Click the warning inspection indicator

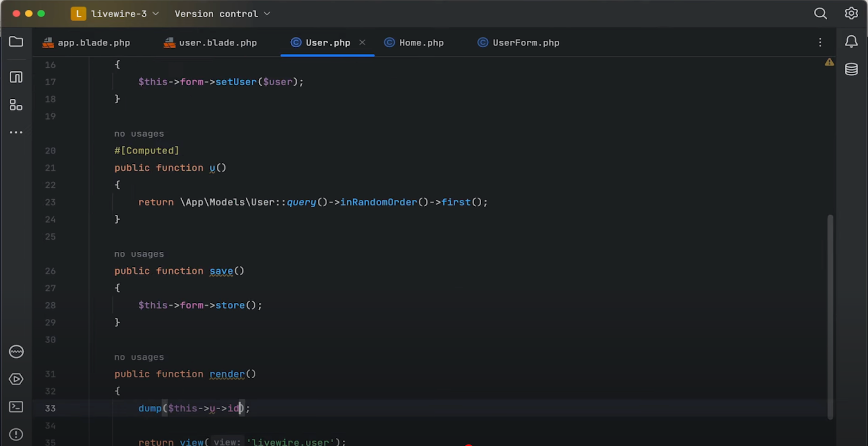(x=829, y=62)
